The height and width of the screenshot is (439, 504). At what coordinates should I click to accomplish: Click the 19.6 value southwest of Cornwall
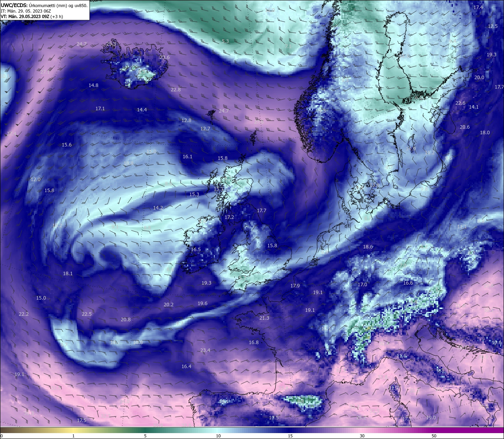(x=202, y=303)
